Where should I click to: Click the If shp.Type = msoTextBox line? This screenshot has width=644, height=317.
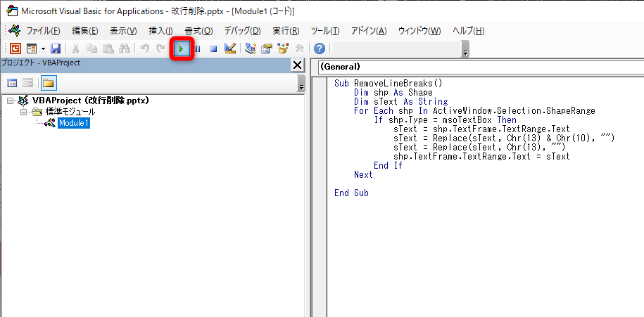tap(446, 119)
